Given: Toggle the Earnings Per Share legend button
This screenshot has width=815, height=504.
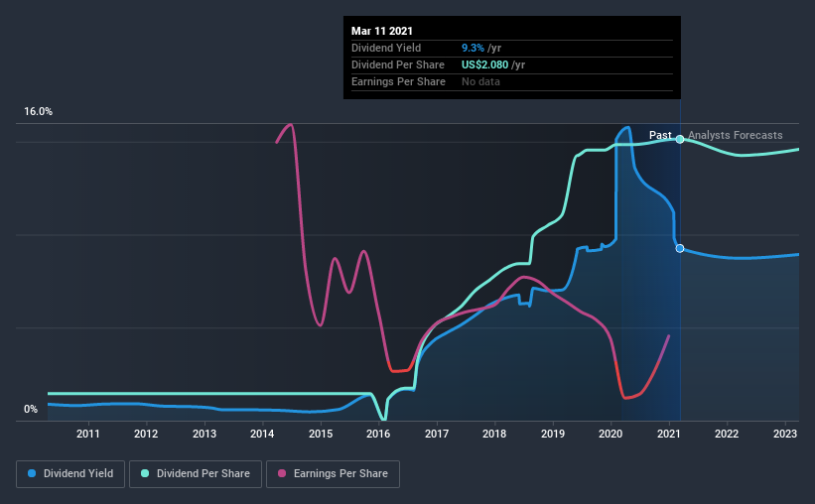Looking at the screenshot, I should [333, 474].
